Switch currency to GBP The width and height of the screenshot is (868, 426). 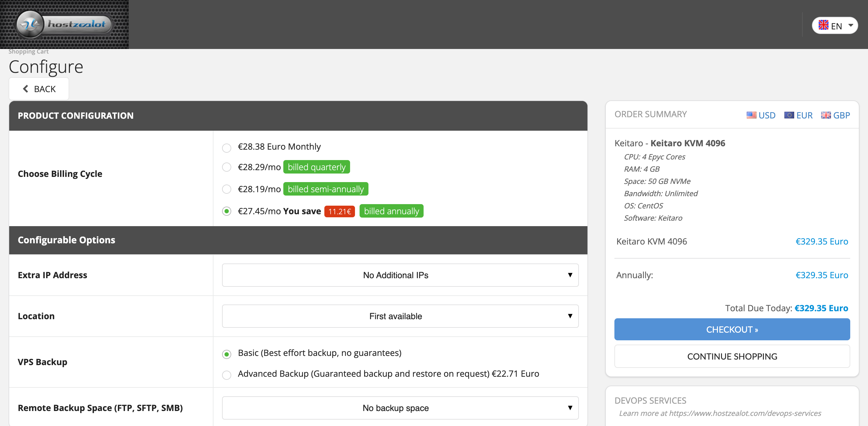841,115
